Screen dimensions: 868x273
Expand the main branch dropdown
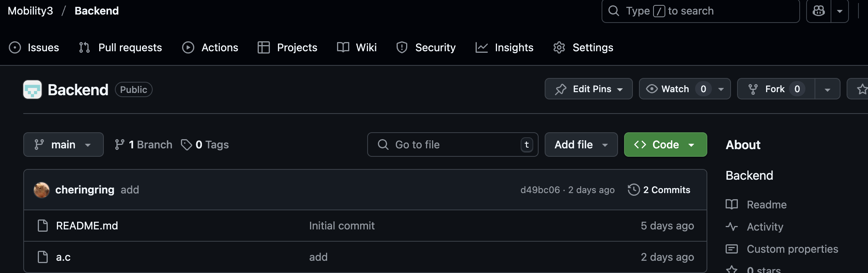click(x=63, y=145)
